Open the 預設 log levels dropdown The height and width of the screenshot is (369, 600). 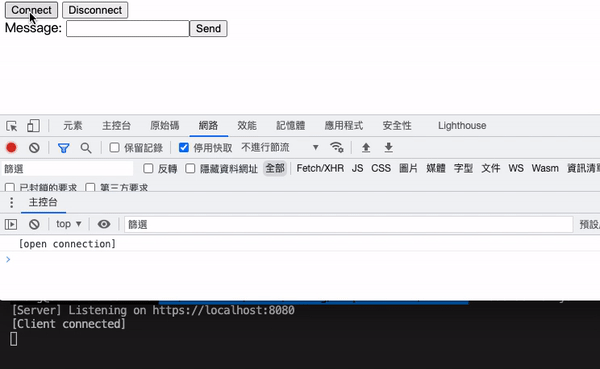click(x=590, y=224)
